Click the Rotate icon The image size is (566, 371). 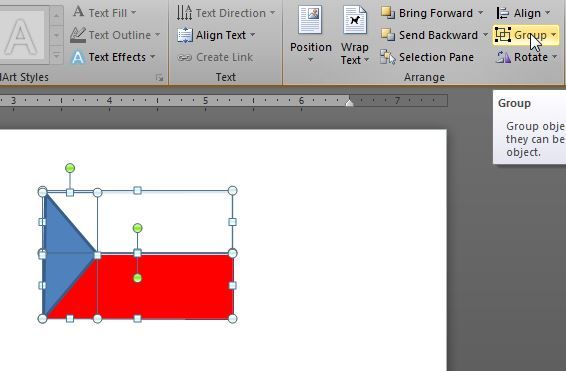click(x=503, y=57)
